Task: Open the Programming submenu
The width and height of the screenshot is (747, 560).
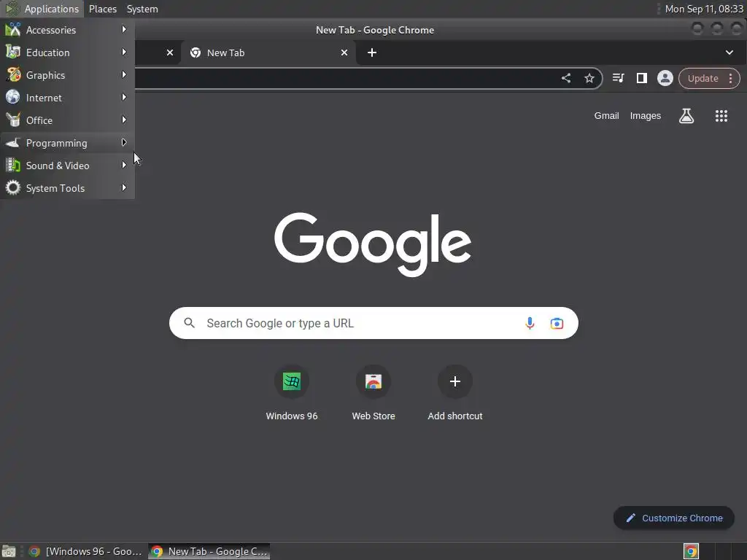Action: click(67, 143)
